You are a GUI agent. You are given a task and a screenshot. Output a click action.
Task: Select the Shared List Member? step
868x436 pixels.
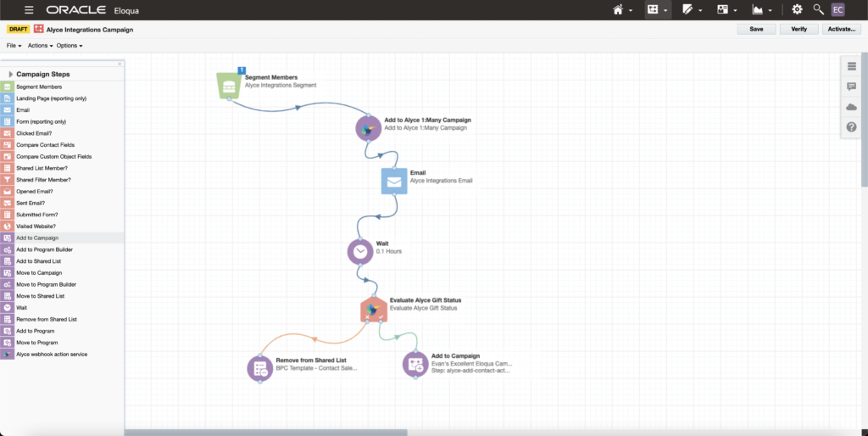62,169
